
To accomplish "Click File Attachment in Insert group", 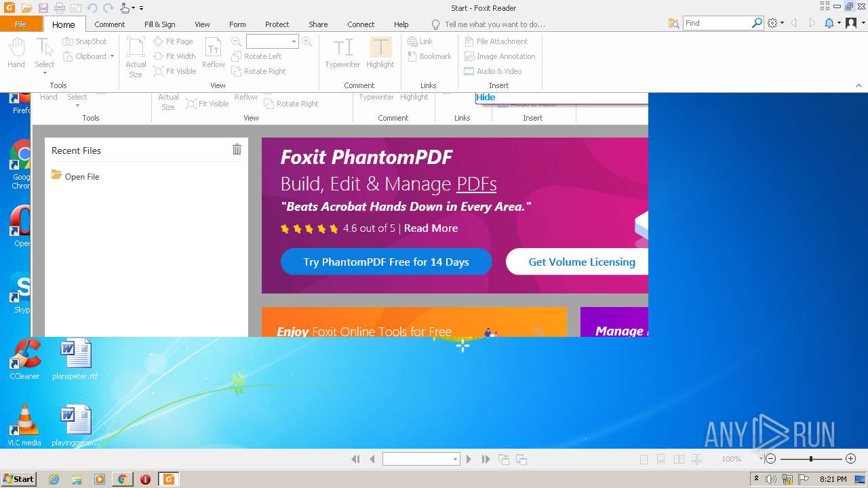I will tap(496, 41).
